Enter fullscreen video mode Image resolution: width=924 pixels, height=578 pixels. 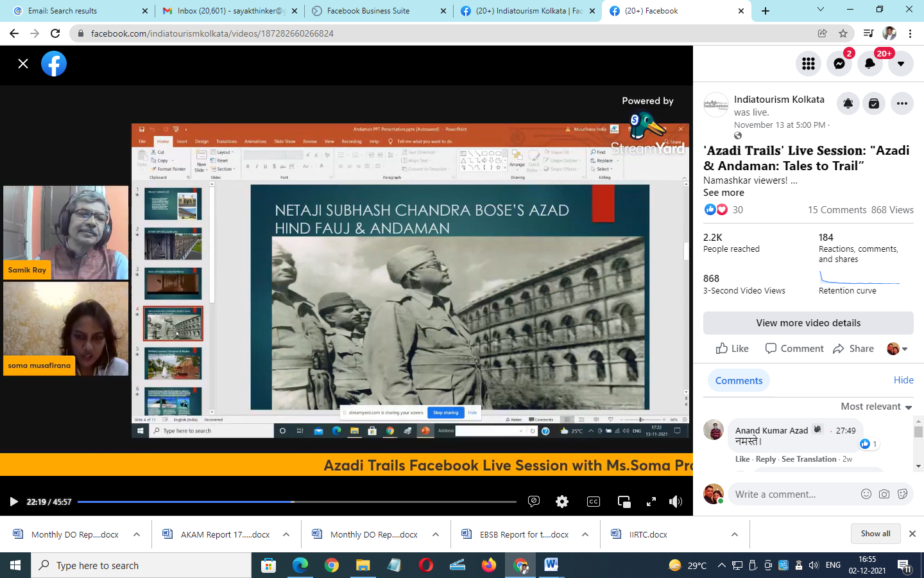coord(651,502)
